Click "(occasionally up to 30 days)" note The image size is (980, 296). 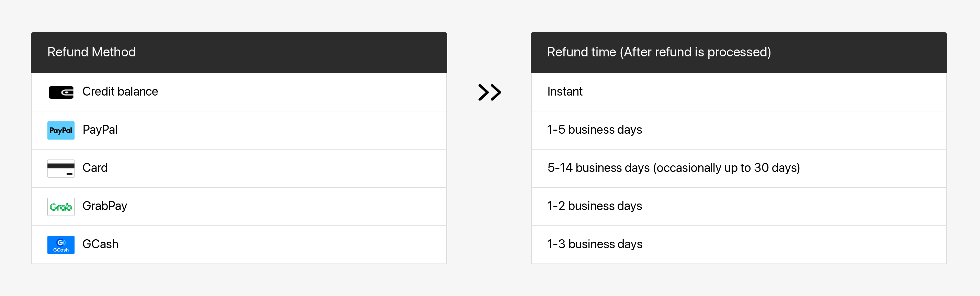coord(726,168)
